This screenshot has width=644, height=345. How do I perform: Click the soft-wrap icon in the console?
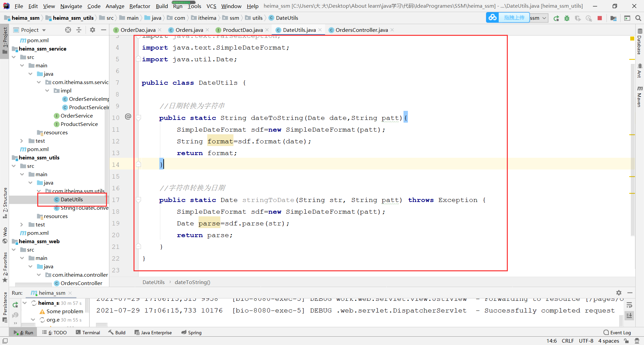coord(629,305)
